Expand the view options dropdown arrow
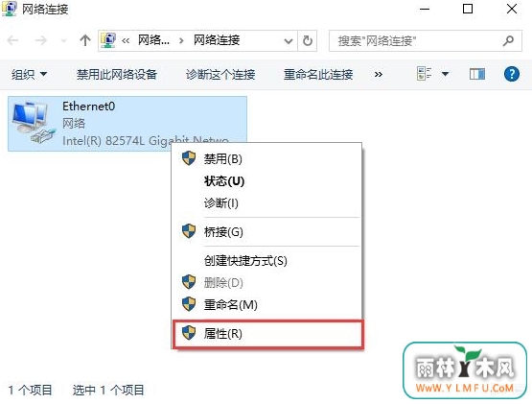532x404 pixels. click(445, 73)
